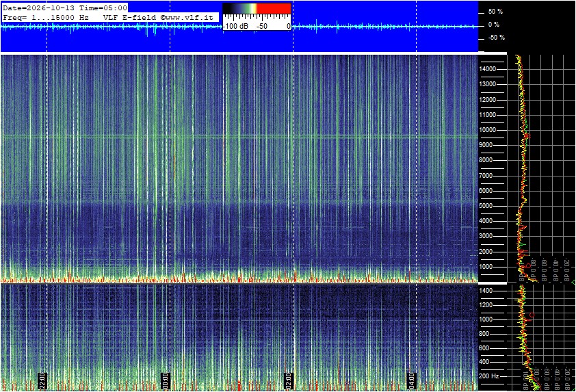This screenshot has width=576, height=392.
Task: Click '-40.0 dB' label on wideband spectrum plot
Action: click(555, 270)
